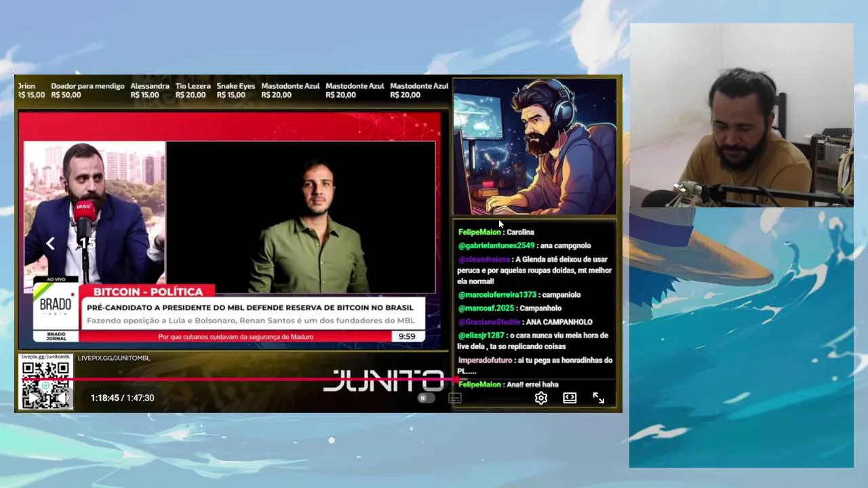Image resolution: width=868 pixels, height=488 pixels.
Task: Click the bearded gamer avatar illustration
Action: pos(535,146)
